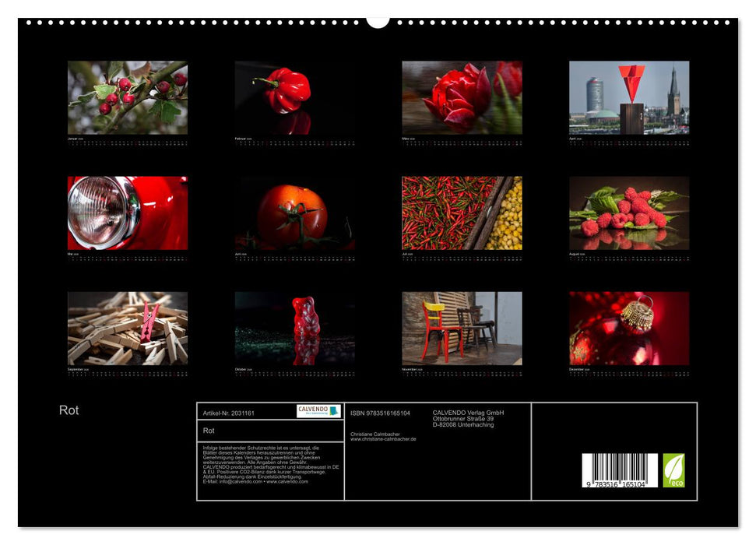Click the Artikel-Nr. 2031161 text
Viewport: 756px width, 545px height.
[229, 412]
